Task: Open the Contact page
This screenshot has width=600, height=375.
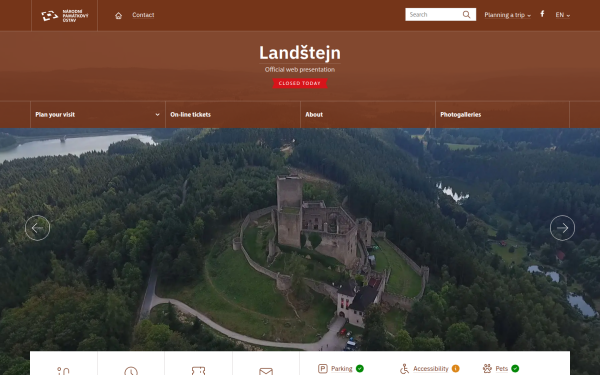Action: point(143,15)
